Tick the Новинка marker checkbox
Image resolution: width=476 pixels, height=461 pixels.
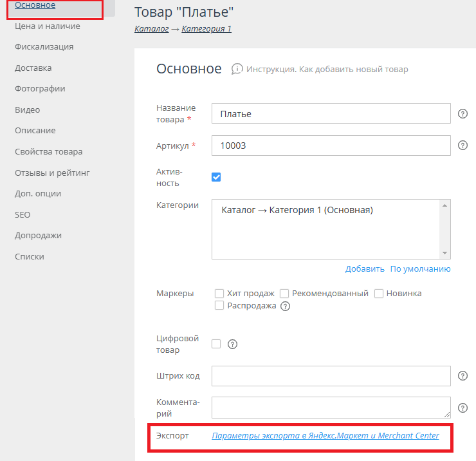[x=379, y=294]
